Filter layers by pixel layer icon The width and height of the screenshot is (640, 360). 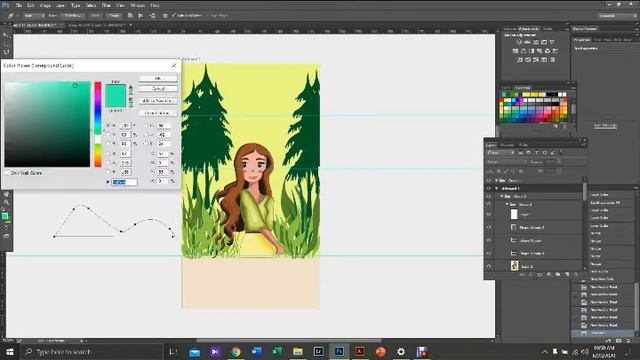521,153
